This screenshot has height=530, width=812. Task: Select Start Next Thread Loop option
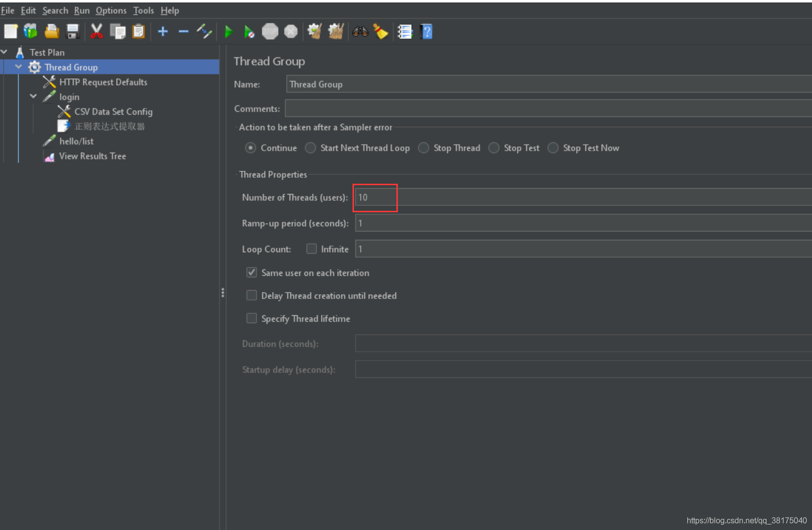click(310, 148)
